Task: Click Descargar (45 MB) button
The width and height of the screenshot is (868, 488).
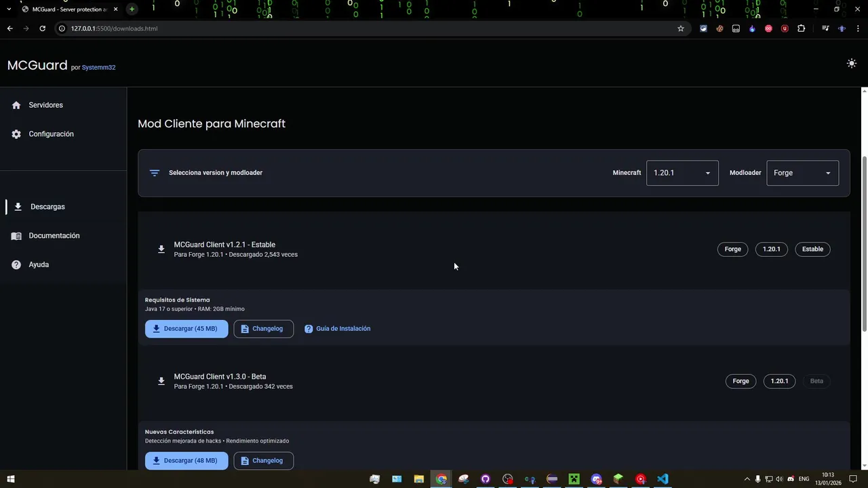Action: [186, 329]
